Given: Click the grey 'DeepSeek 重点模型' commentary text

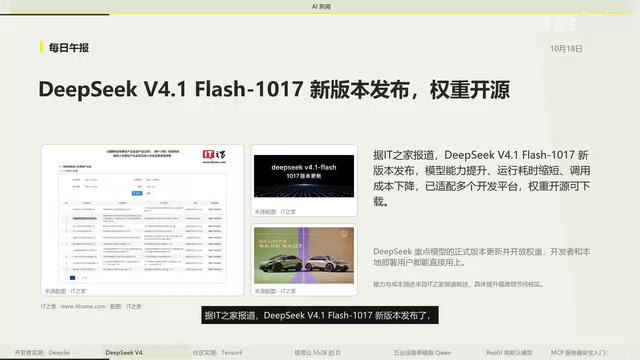Looking at the screenshot, I should point(481,257).
